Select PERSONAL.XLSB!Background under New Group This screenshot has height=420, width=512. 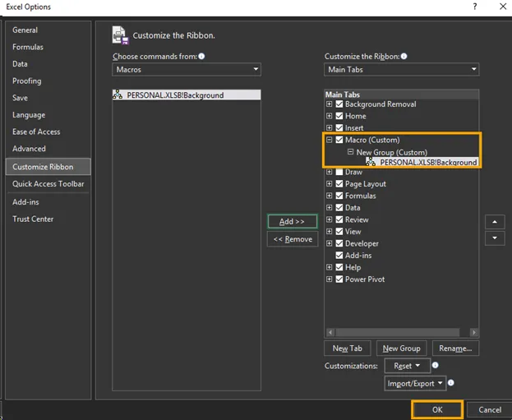pyautogui.click(x=422, y=162)
